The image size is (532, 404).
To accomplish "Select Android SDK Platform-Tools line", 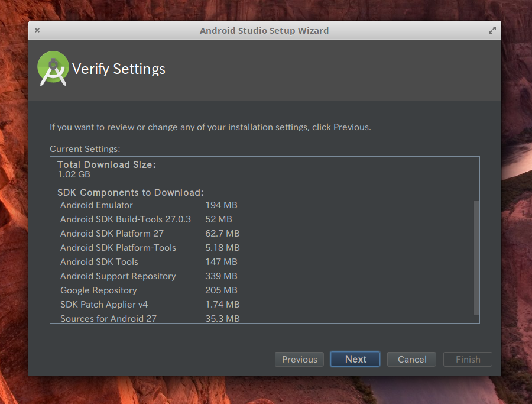I will [118, 248].
